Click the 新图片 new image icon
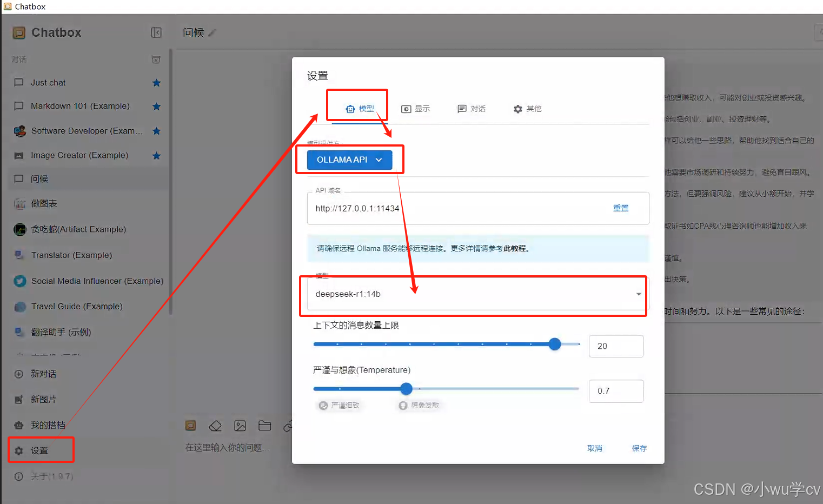This screenshot has height=504, width=823. 19,400
